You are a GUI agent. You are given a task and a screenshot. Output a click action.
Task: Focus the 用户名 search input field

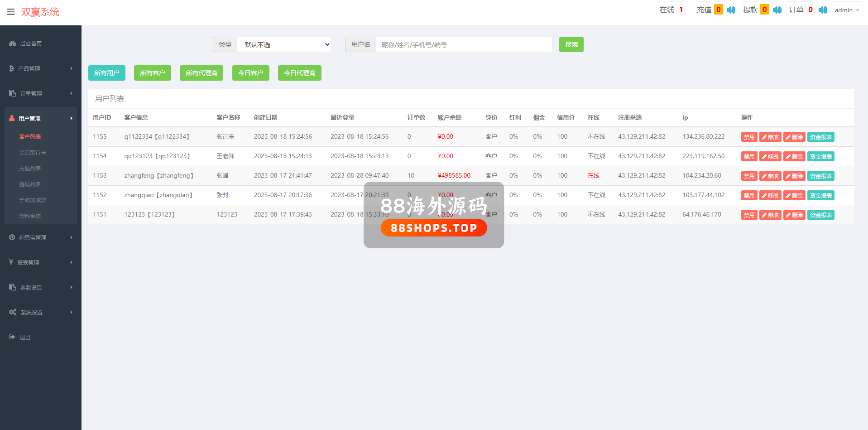[x=464, y=44]
